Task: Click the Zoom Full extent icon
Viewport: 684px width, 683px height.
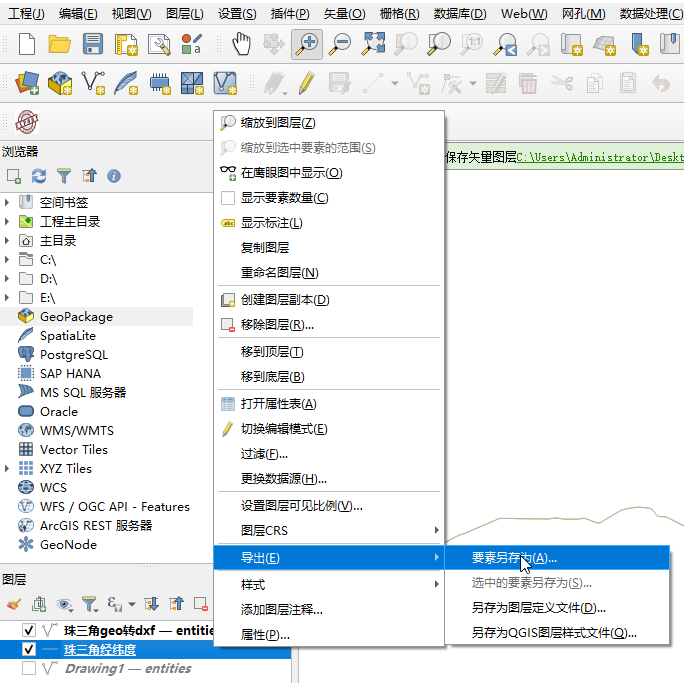Action: pos(373,43)
